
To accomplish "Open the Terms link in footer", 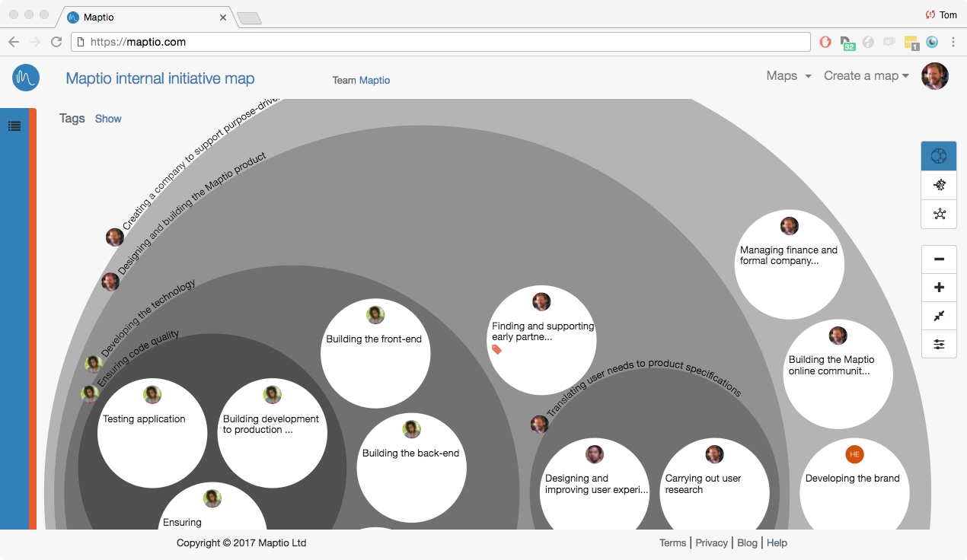I will pos(672,542).
